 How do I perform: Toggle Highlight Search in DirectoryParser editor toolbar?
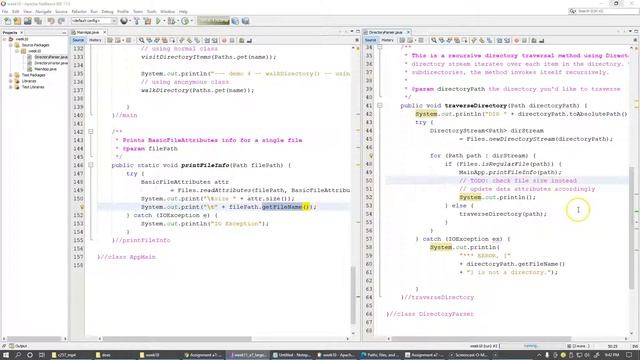(x=457, y=40)
